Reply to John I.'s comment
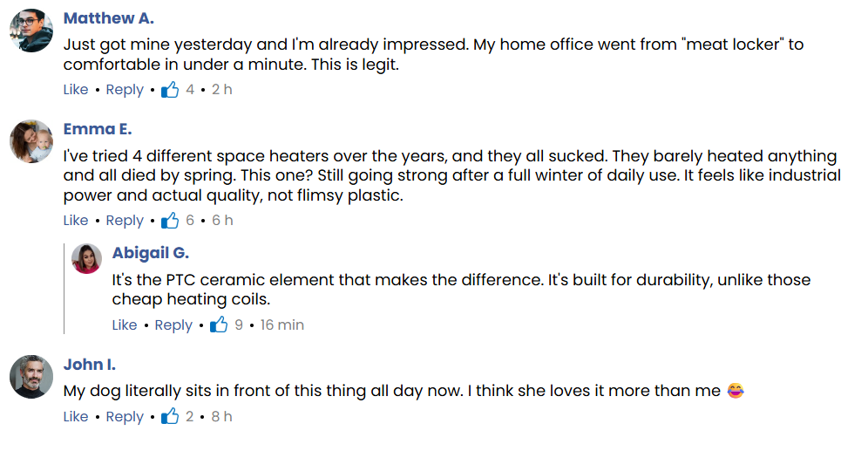The image size is (868, 451). click(x=125, y=416)
